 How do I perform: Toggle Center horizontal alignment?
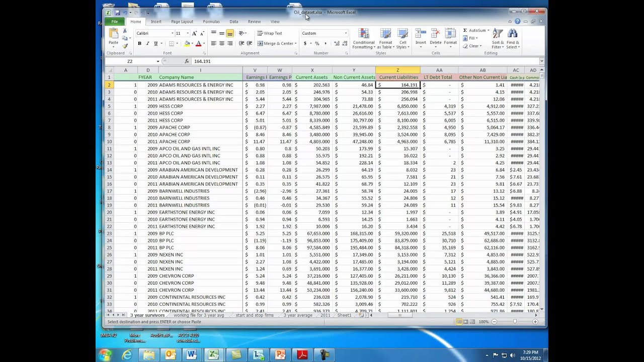221,44
